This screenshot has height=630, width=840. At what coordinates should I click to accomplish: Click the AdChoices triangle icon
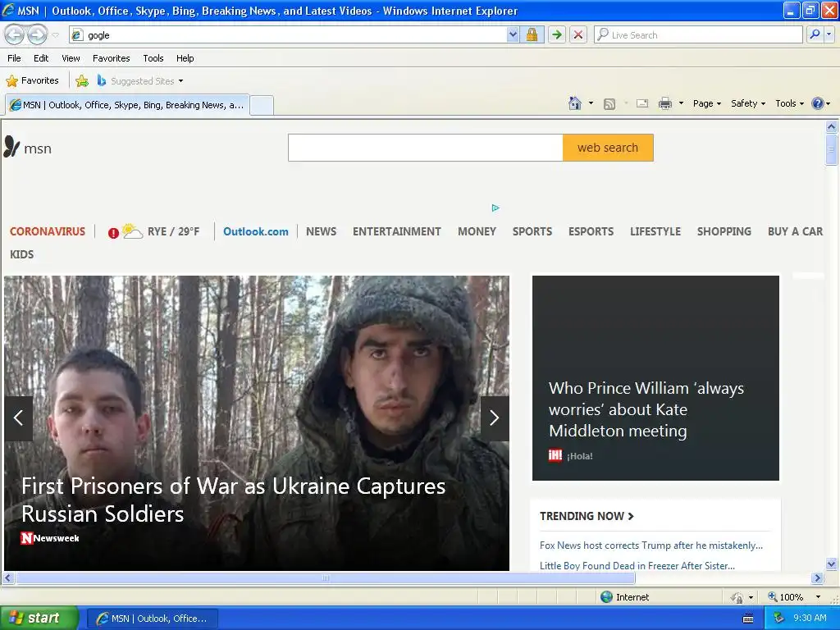(x=495, y=208)
